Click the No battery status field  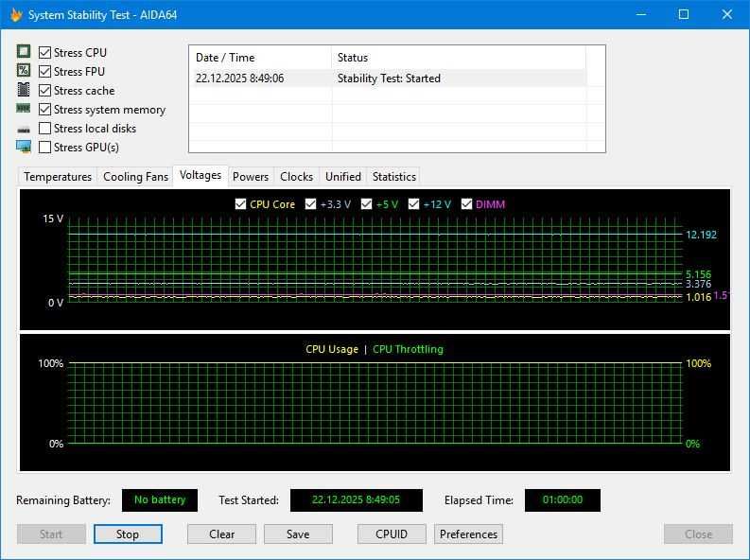click(x=160, y=499)
